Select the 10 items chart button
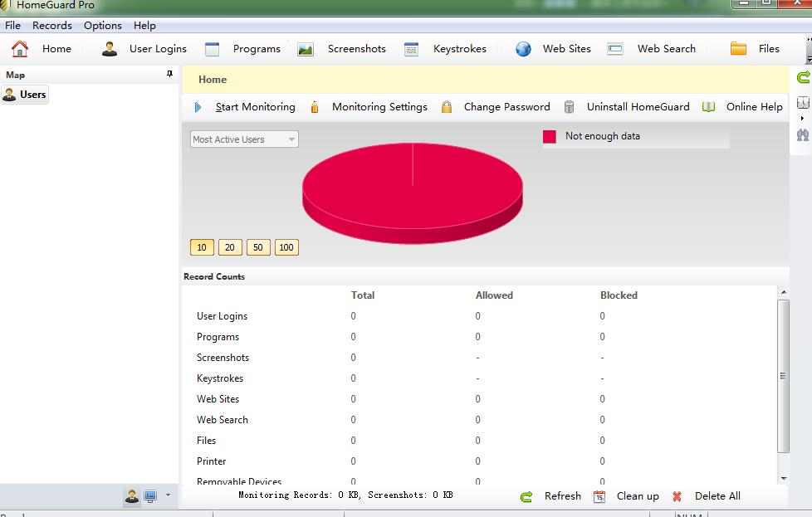This screenshot has height=517, width=812. point(202,247)
